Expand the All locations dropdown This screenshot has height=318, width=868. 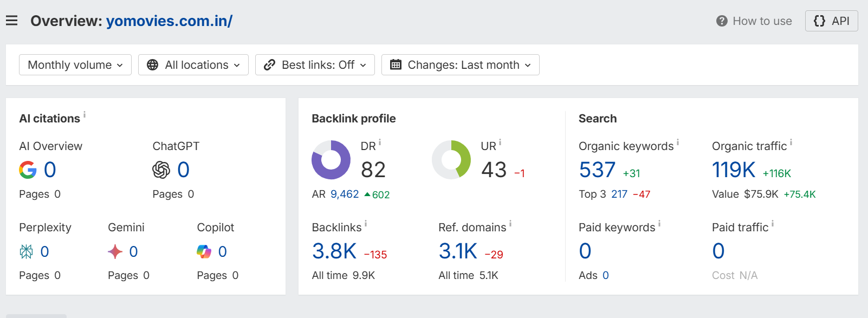[x=193, y=65]
